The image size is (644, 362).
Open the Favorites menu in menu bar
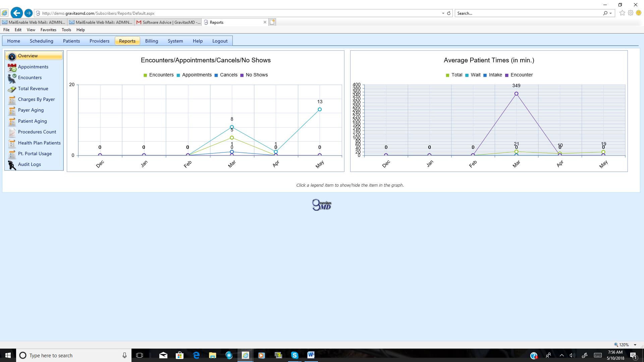click(x=48, y=30)
